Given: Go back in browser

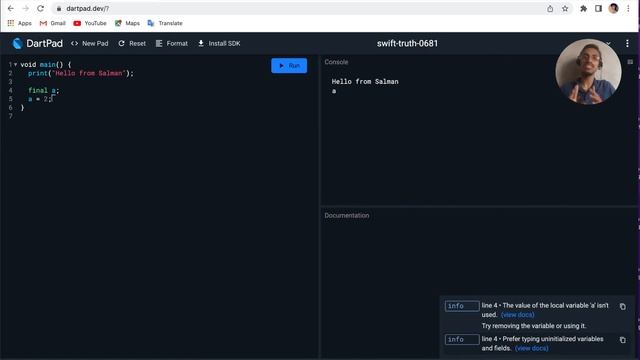Looking at the screenshot, I should [11, 8].
